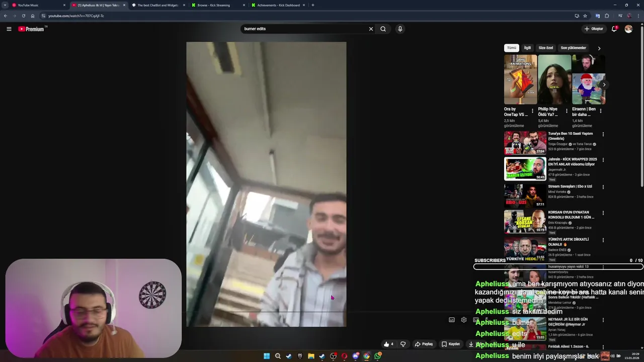Open the player settings gear
Viewport: 644px width, 362px height.
[x=464, y=320]
